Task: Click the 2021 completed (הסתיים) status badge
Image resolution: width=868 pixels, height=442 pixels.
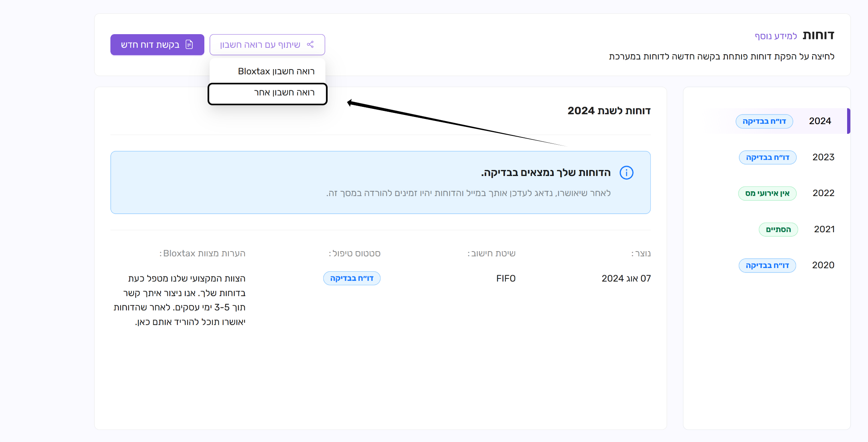Action: point(778,229)
